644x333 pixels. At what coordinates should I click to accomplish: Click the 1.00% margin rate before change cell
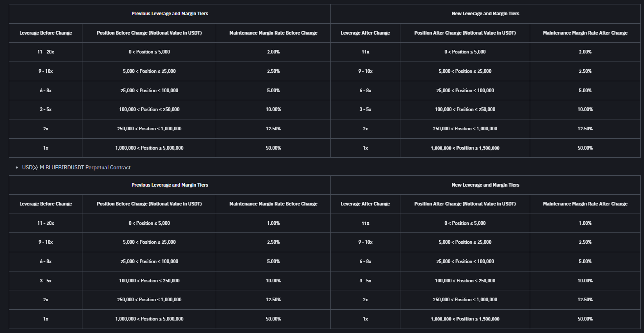pos(273,223)
